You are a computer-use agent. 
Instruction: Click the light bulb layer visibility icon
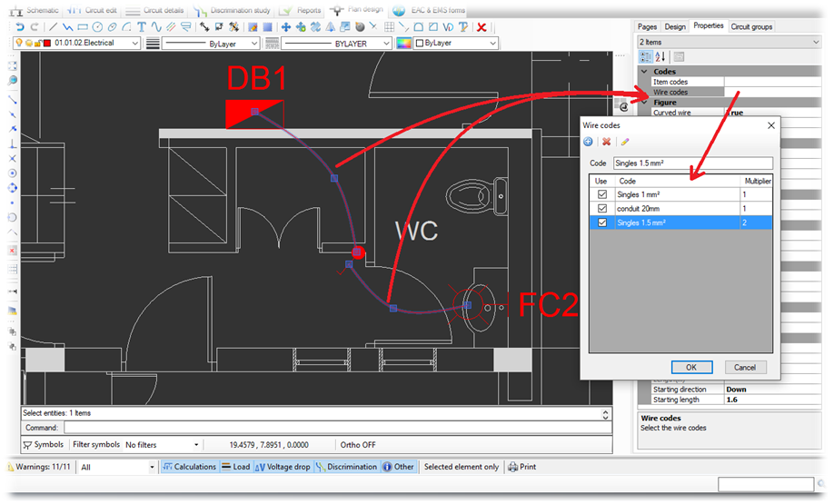[x=19, y=43]
